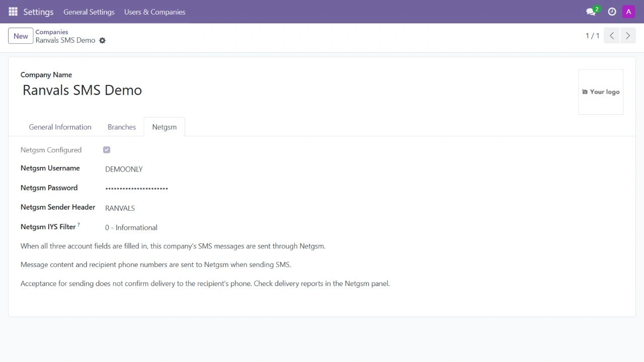Go to the next record
644x362 pixels.
pyautogui.click(x=628, y=36)
